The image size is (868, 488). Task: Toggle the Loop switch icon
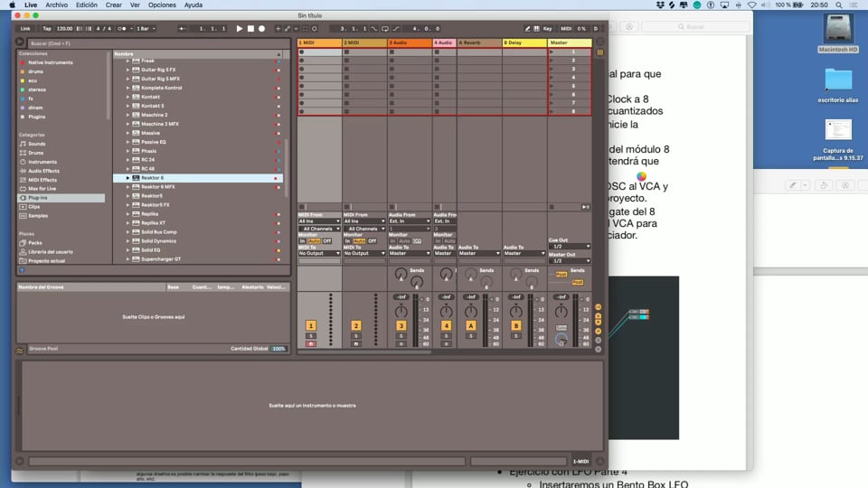(385, 28)
